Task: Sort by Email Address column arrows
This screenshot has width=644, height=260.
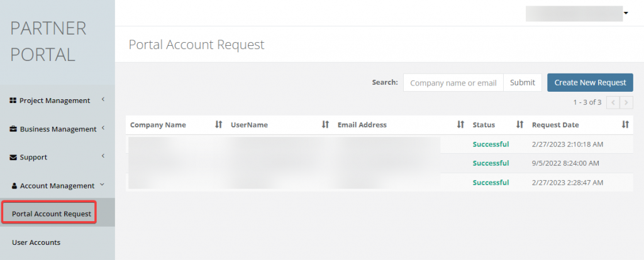Action: [460, 125]
